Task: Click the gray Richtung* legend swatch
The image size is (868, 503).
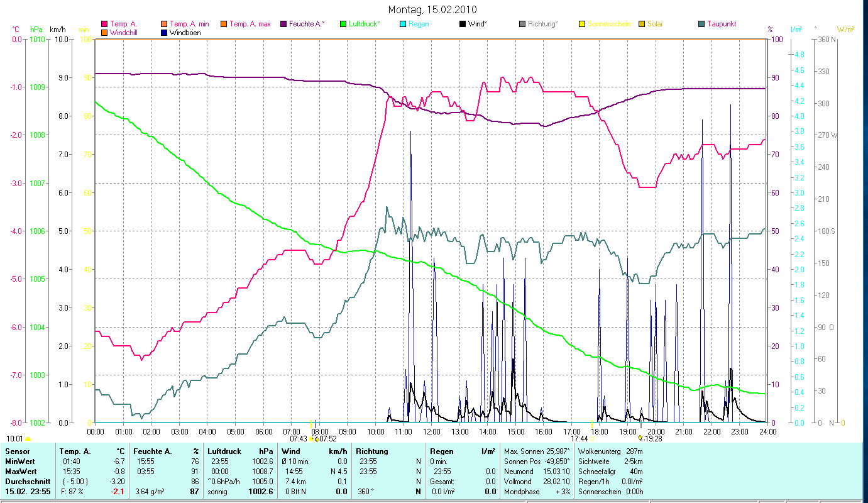Action: point(522,24)
